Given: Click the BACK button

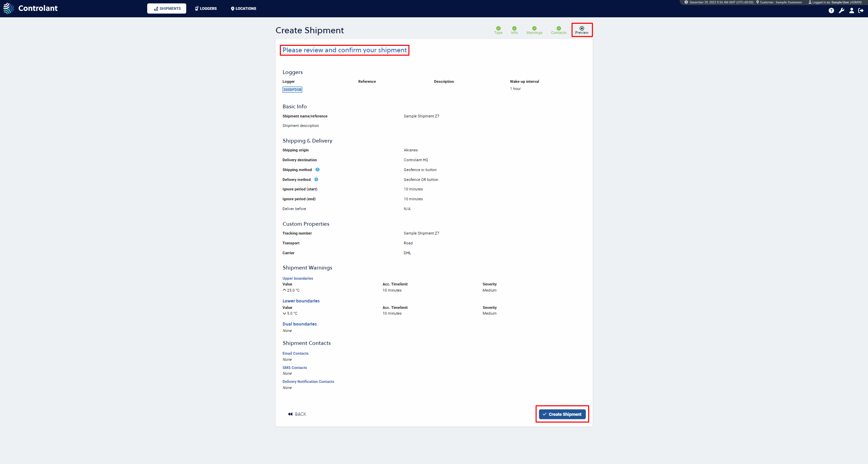Looking at the screenshot, I should [x=297, y=414].
